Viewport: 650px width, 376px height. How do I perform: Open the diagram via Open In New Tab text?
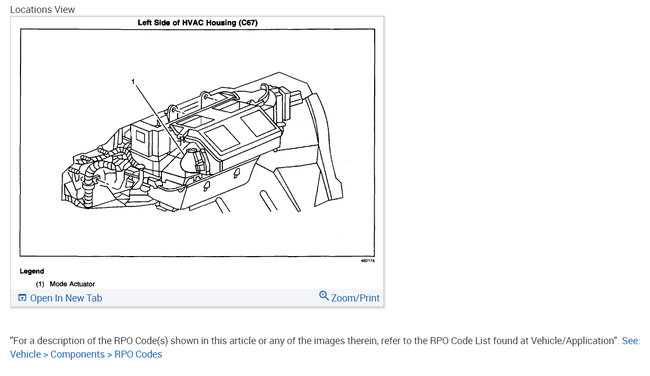pyautogui.click(x=66, y=298)
